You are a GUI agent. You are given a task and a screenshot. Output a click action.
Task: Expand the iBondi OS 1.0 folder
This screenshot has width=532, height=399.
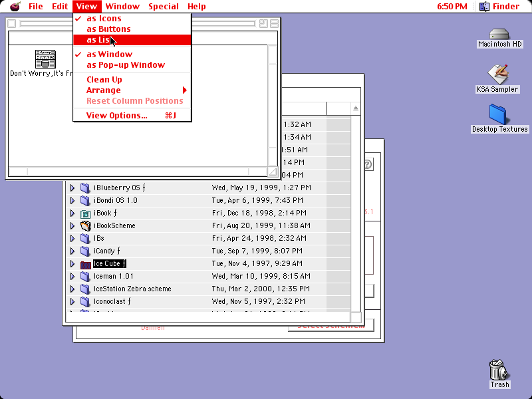pos(72,201)
